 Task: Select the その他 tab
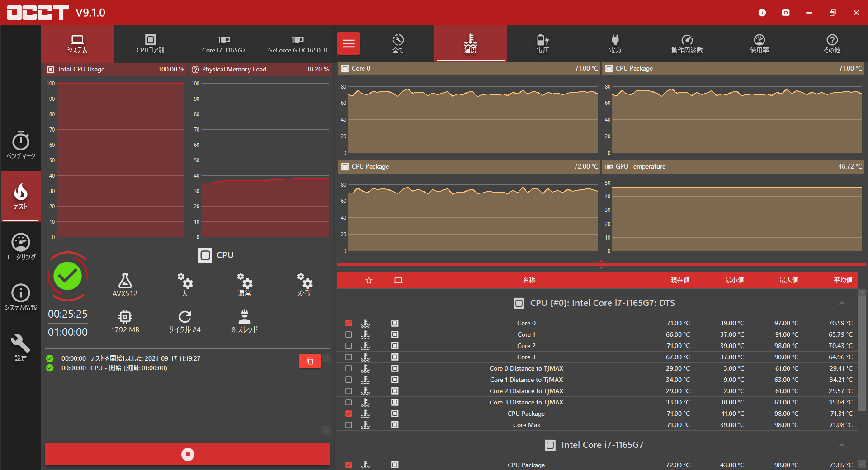832,43
